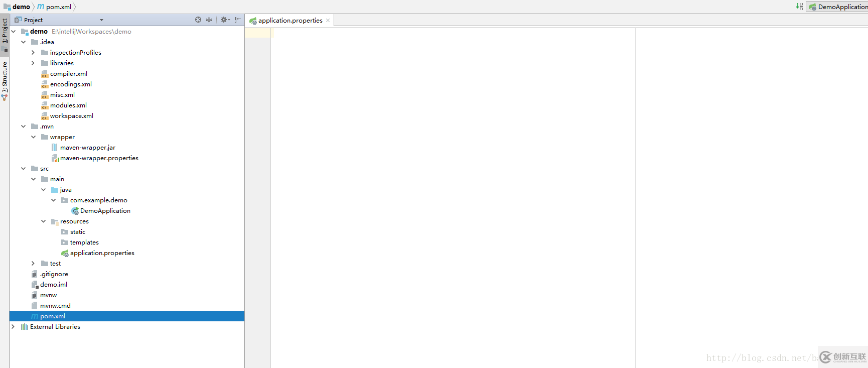Select the .gitignore file label
Viewport: 868px width, 368px height.
click(54, 274)
